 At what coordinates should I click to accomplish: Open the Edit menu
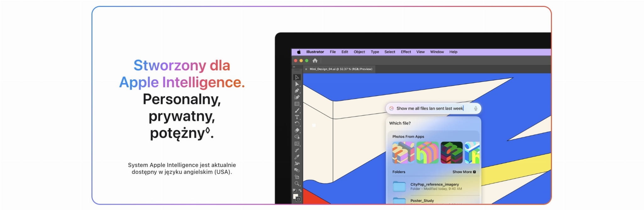point(345,52)
